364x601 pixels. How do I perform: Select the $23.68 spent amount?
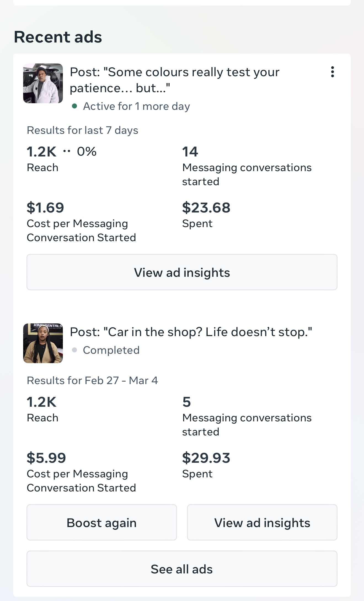[206, 208]
